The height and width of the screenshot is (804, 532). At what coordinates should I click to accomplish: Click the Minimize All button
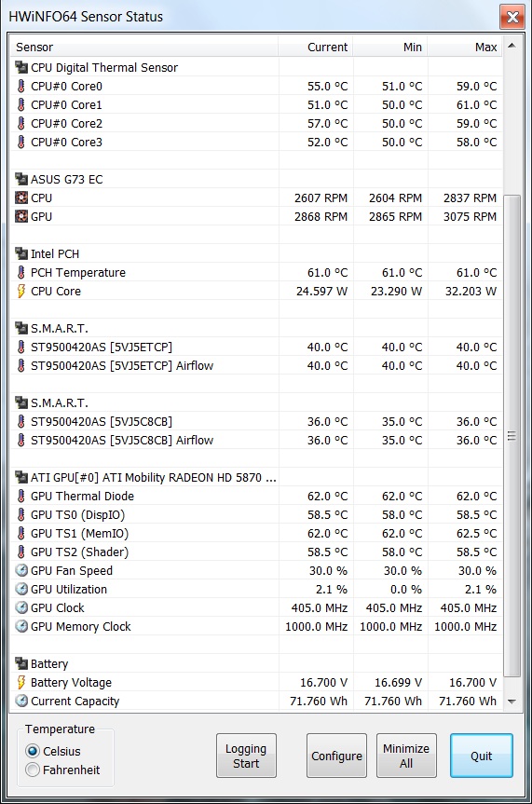point(406,756)
